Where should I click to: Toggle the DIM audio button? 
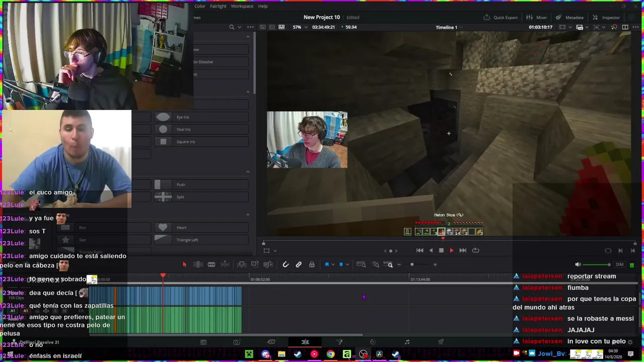tap(619, 264)
